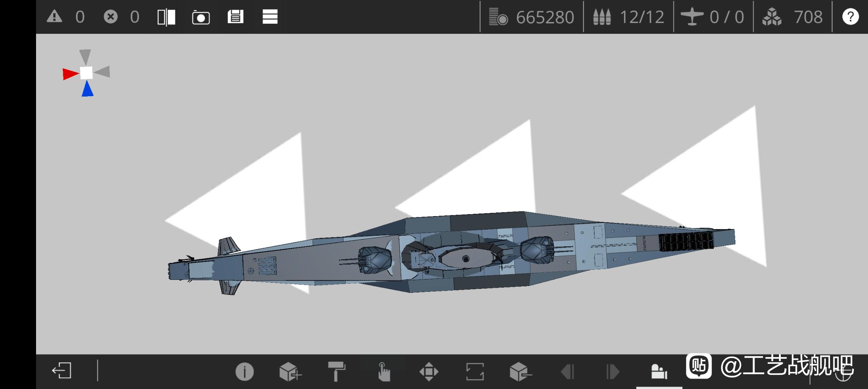Open the hamburger menu

(x=270, y=17)
